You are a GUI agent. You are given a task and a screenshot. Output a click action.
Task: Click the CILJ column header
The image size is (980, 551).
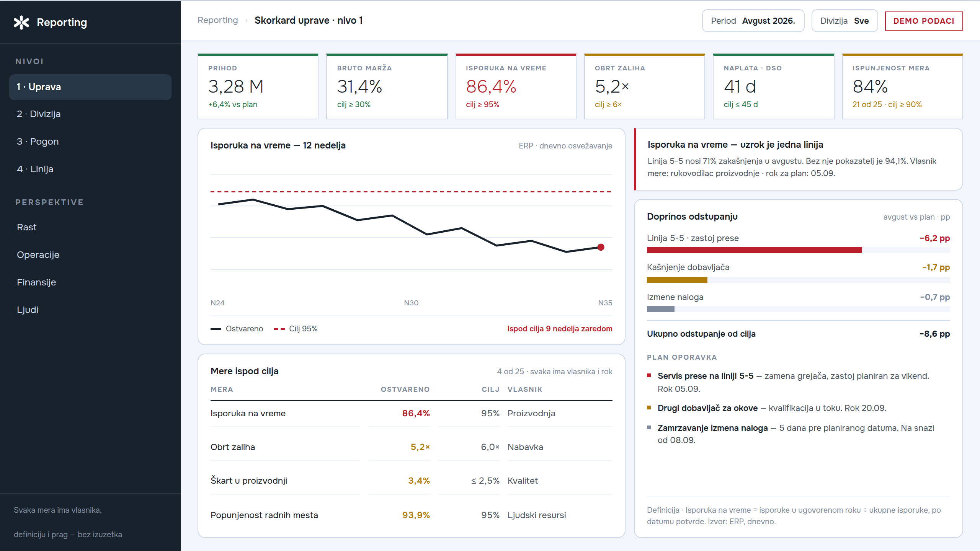pyautogui.click(x=490, y=390)
